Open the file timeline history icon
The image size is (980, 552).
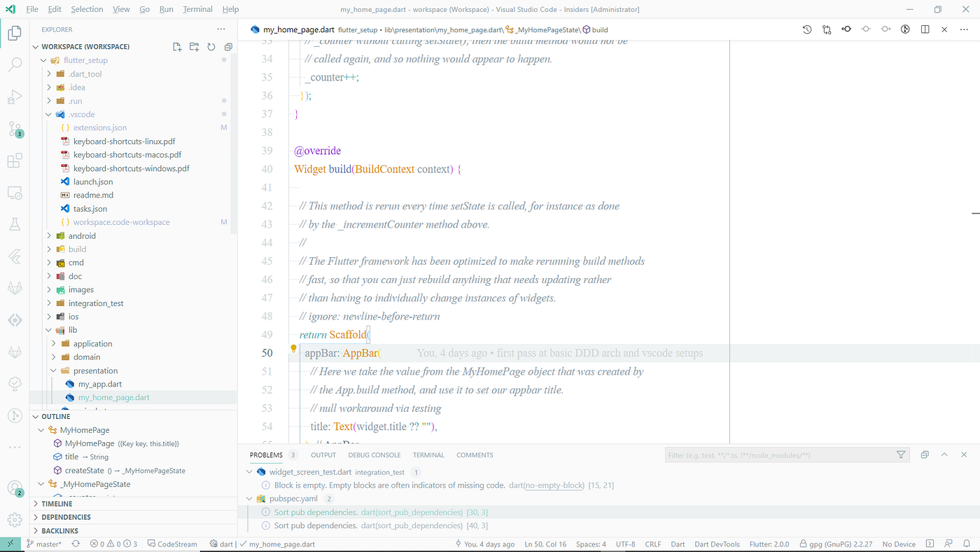807,30
